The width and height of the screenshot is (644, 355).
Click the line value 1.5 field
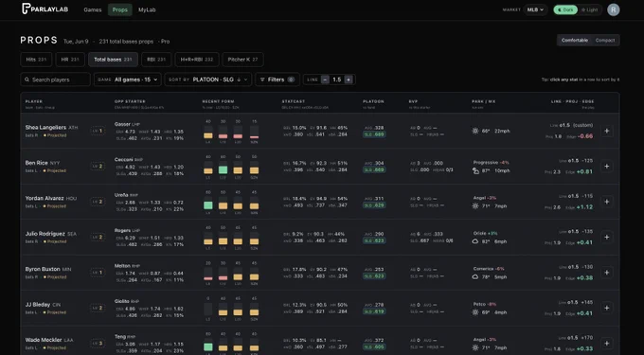tap(337, 80)
